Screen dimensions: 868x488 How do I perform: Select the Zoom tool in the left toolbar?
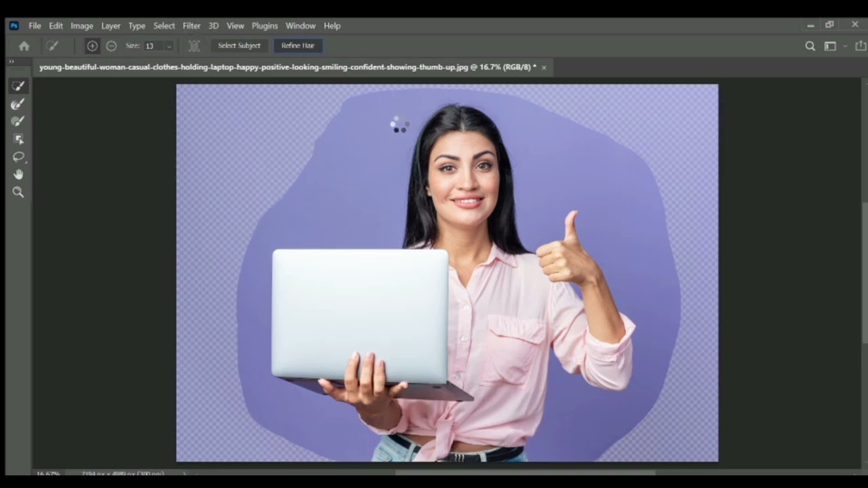point(18,192)
